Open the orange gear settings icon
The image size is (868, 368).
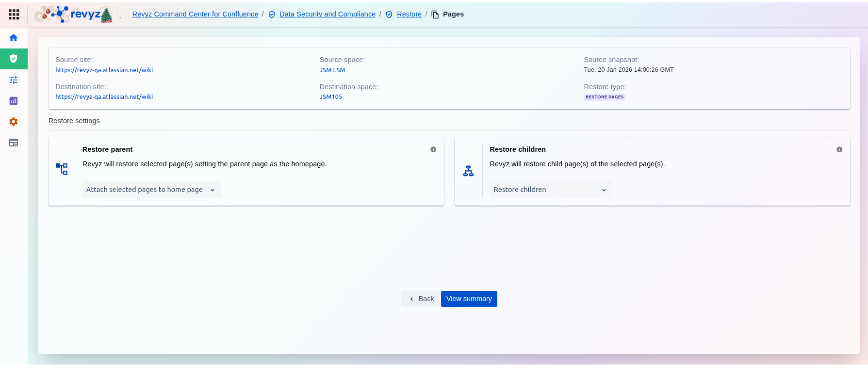coord(14,122)
